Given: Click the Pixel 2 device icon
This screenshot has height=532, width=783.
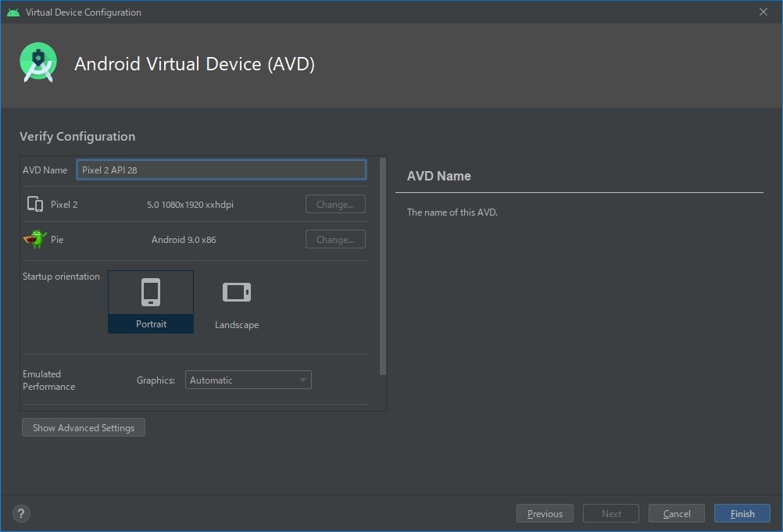Looking at the screenshot, I should 35,204.
